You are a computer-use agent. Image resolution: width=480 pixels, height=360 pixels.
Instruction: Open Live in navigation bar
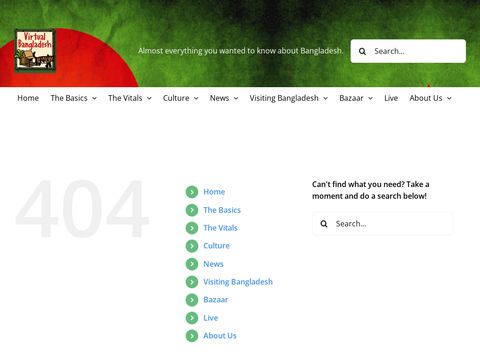point(391,98)
